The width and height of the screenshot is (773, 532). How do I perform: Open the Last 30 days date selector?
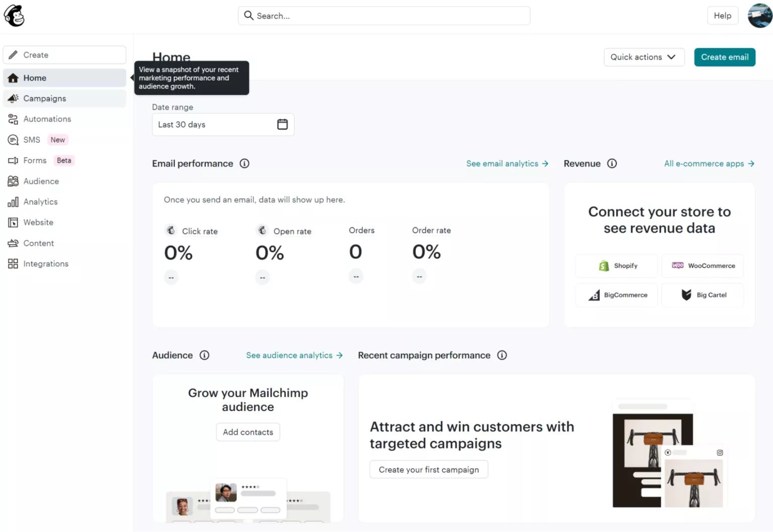click(216, 124)
